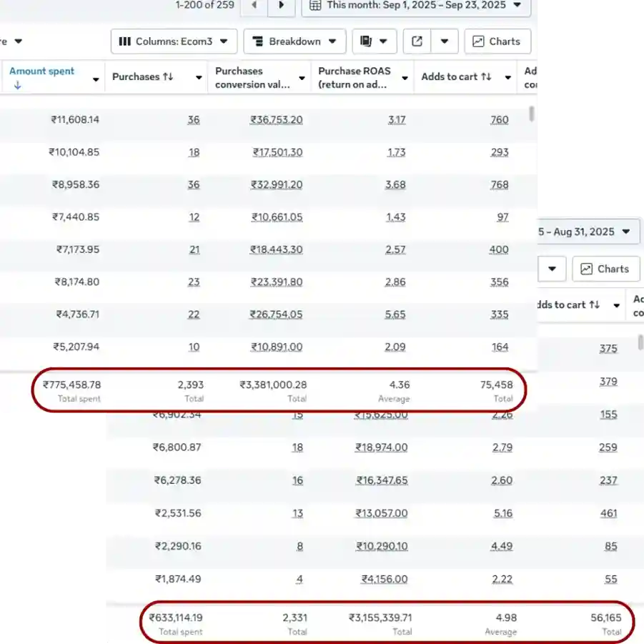Click the columns icon beside Ecom3
The image size is (644, 644).
click(x=124, y=41)
